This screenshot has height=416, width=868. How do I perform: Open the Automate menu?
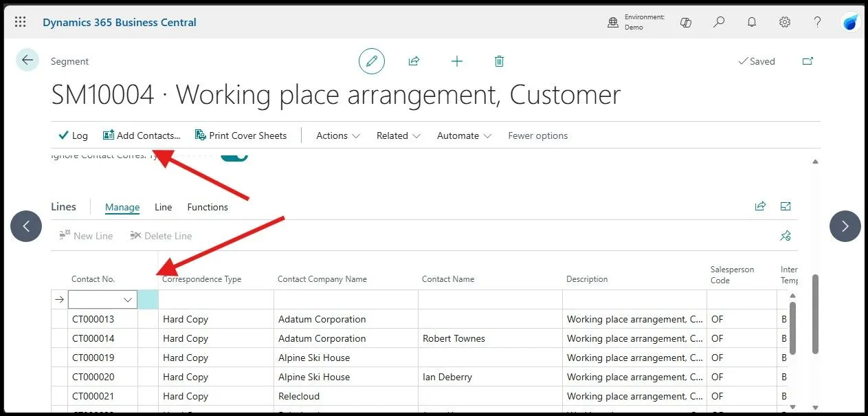465,135
